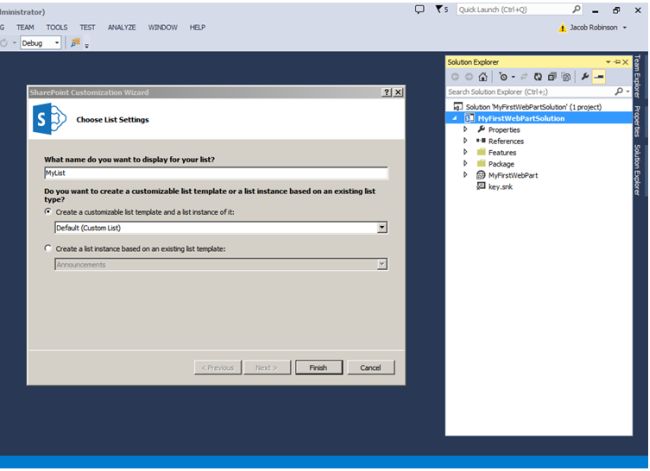The width and height of the screenshot is (650, 471).
Task: Click search magnifier in Solution Explorer
Action: point(618,91)
